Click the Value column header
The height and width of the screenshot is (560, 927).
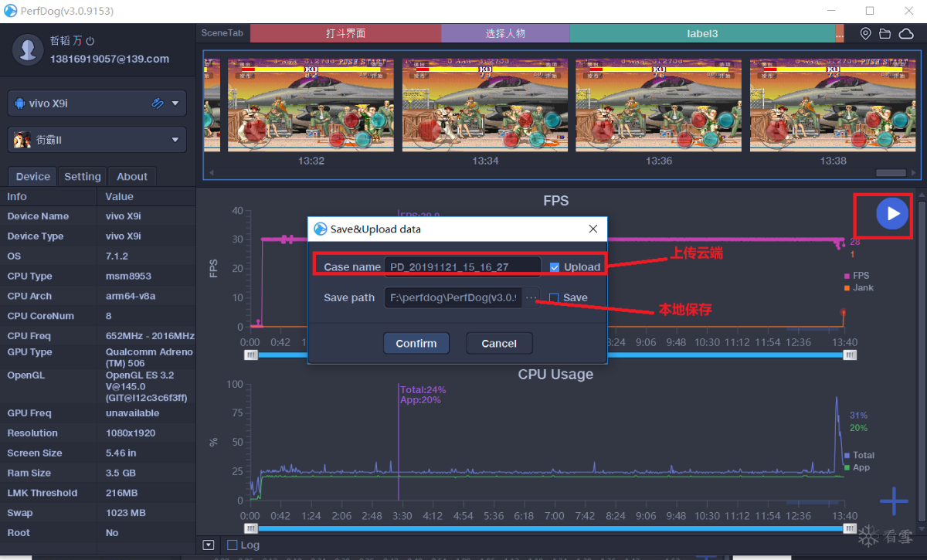120,196
